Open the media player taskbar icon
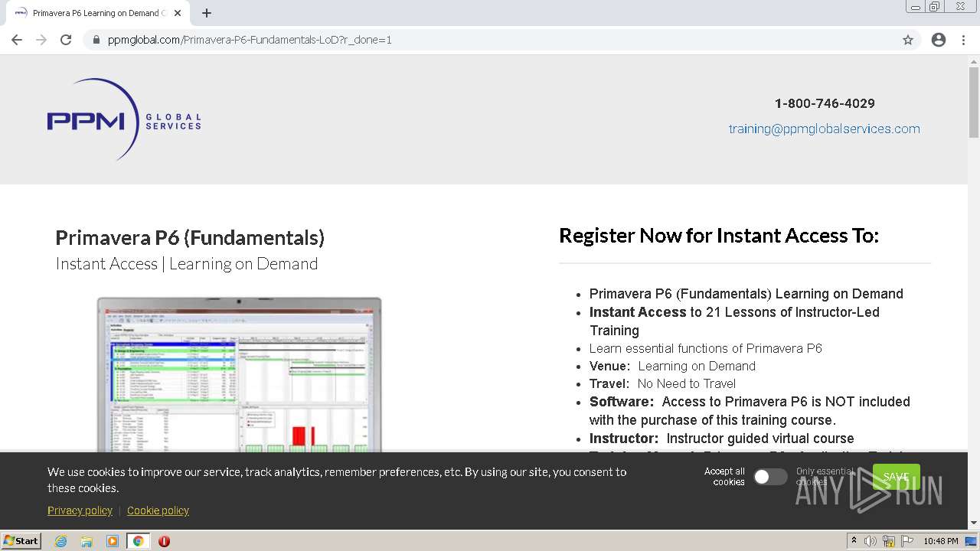The width and height of the screenshot is (980, 551). tap(113, 541)
